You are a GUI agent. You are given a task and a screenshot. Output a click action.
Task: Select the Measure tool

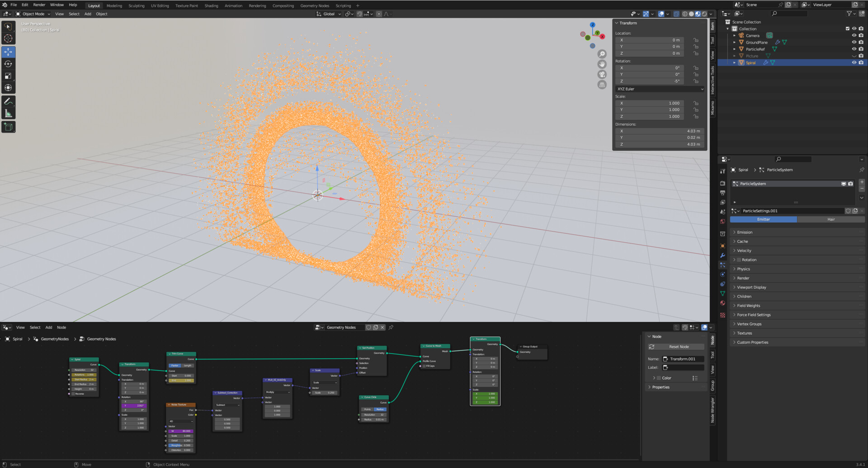(8, 113)
